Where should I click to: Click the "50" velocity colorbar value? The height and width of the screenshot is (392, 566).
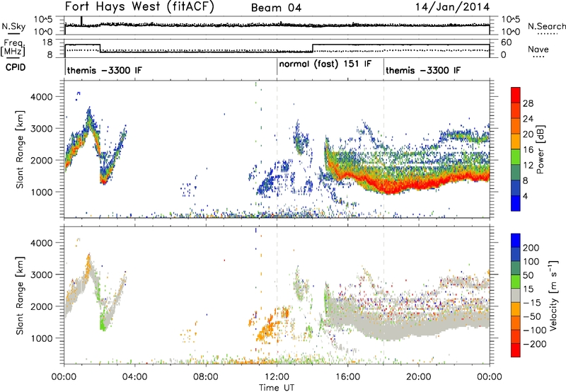point(528,275)
